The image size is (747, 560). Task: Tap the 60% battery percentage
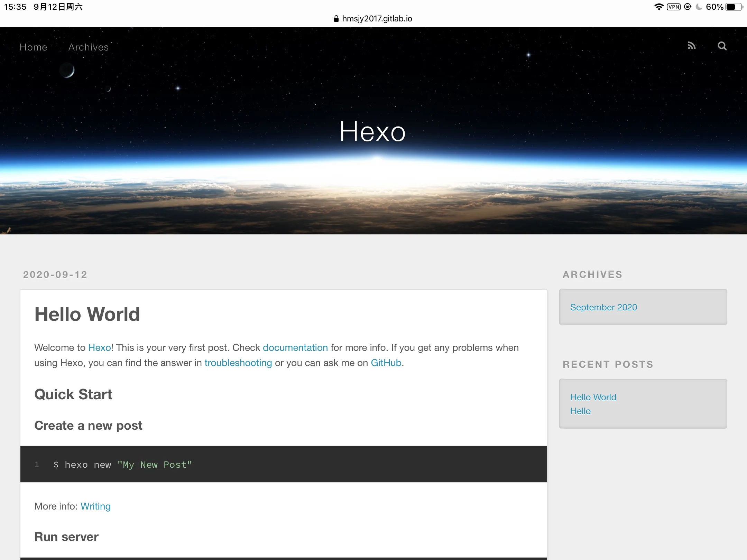[714, 7]
